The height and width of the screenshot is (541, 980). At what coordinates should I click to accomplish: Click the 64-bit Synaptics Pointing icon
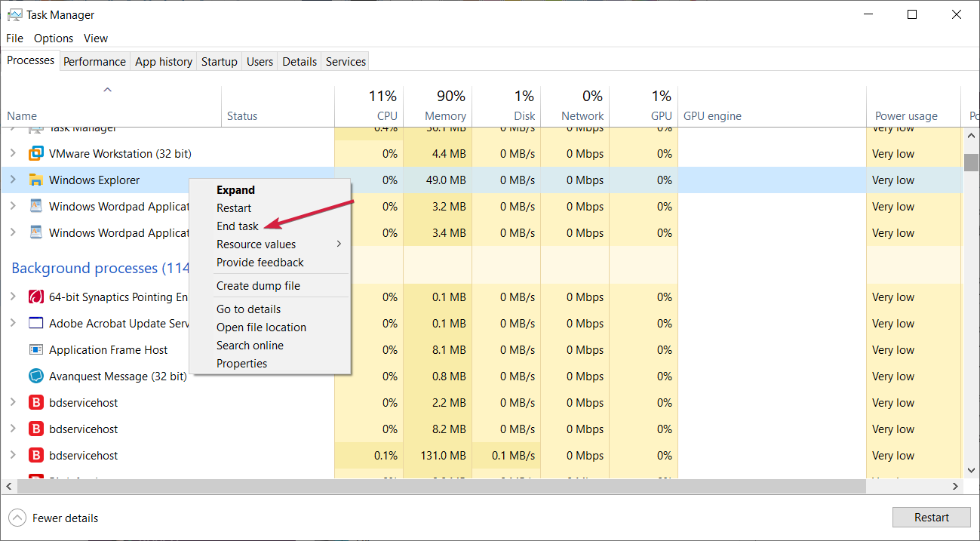click(x=35, y=297)
